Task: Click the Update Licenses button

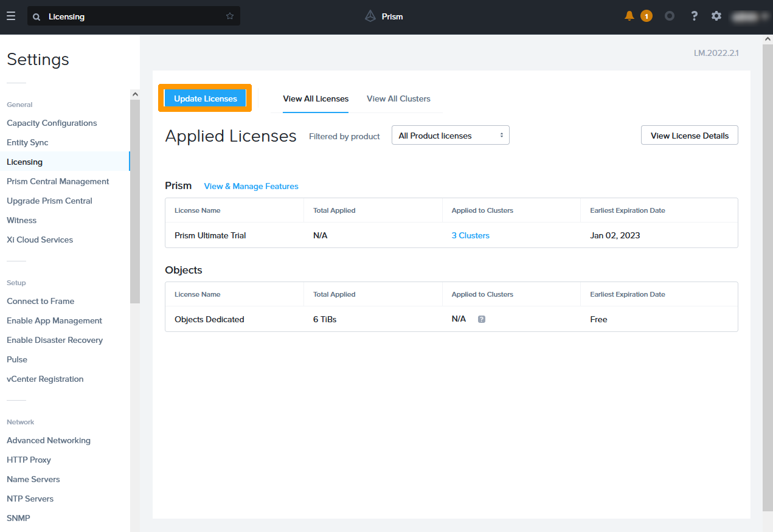Action: pyautogui.click(x=204, y=98)
